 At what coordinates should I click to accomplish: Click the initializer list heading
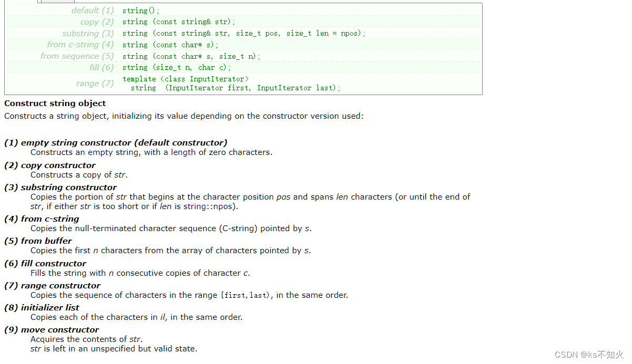[x=42, y=308]
